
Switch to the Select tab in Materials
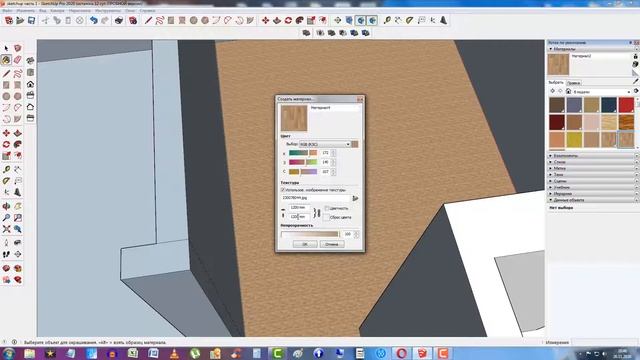(556, 82)
